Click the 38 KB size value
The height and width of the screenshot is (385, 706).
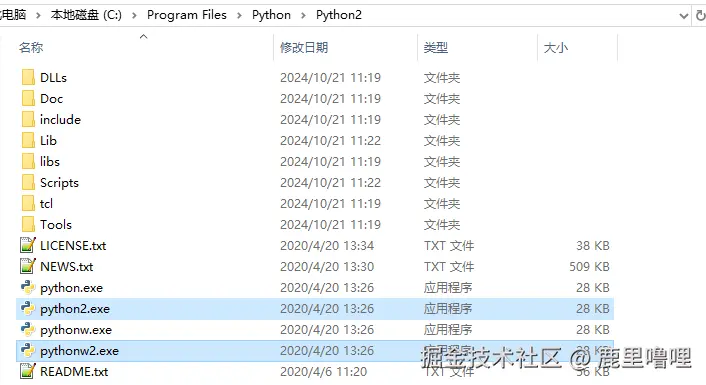pos(593,246)
